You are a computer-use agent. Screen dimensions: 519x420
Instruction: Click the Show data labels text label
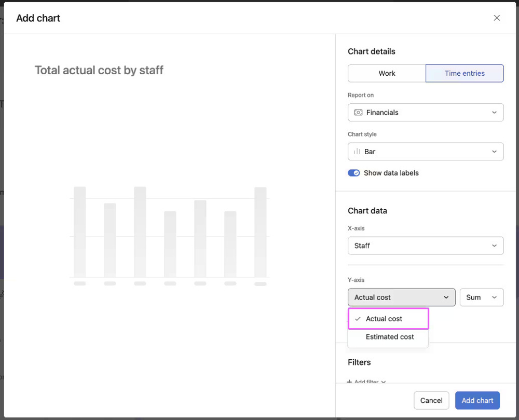pyautogui.click(x=391, y=173)
